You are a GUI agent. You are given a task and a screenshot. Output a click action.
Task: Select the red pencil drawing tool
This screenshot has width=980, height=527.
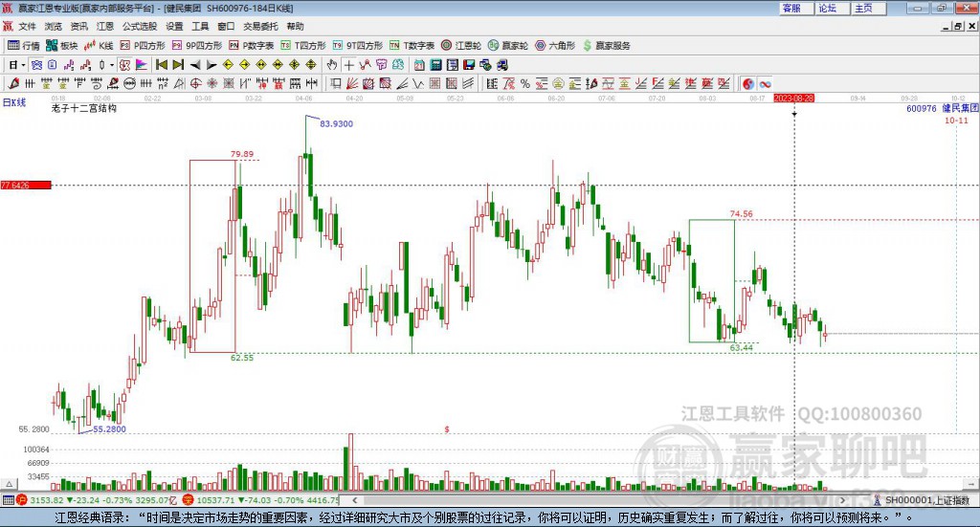(13, 83)
